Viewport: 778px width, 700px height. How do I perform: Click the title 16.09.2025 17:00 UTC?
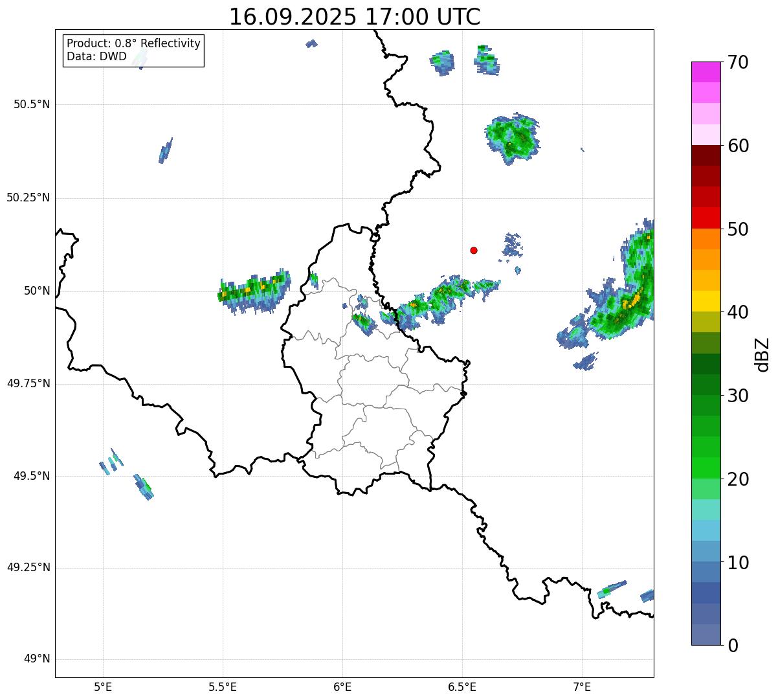tap(355, 16)
